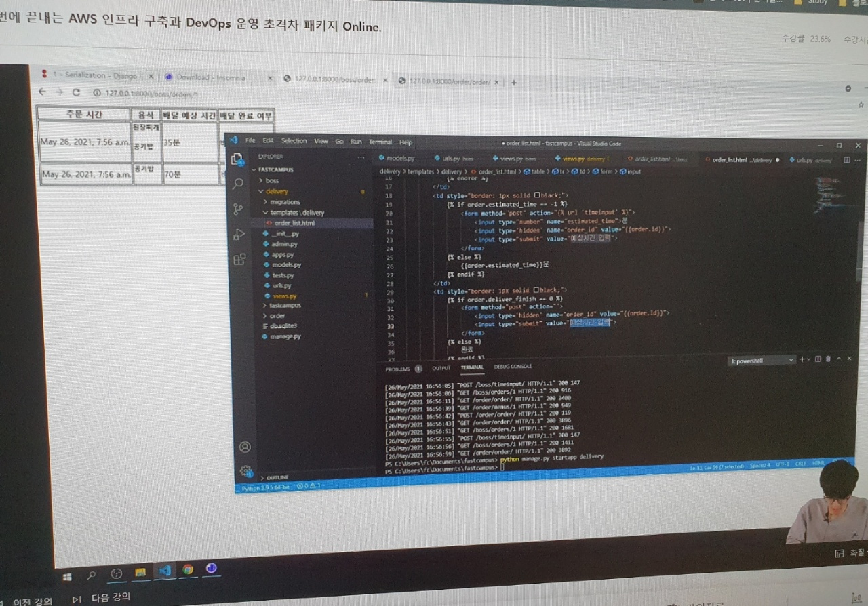Image resolution: width=868 pixels, height=606 pixels.
Task: Click the browser back arrow
Action: 42,92
